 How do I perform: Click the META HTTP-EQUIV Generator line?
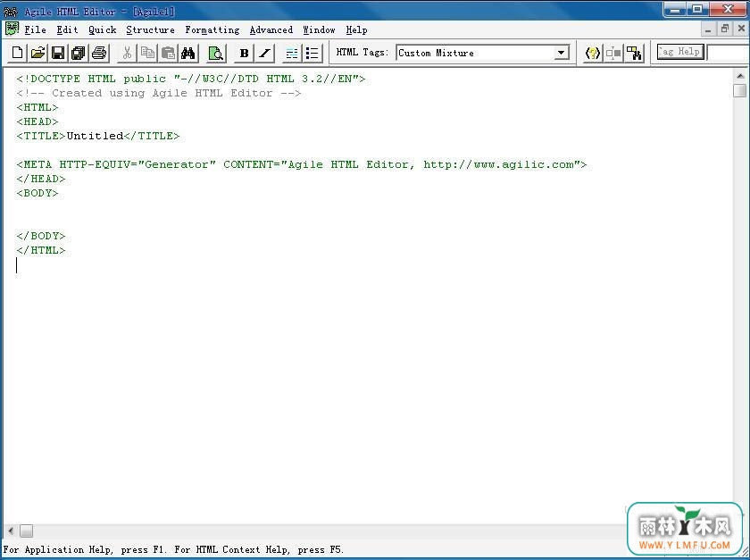coord(302,164)
